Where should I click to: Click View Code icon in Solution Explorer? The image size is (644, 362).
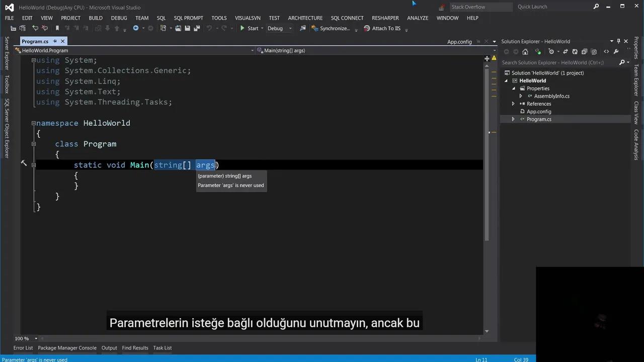point(606,51)
